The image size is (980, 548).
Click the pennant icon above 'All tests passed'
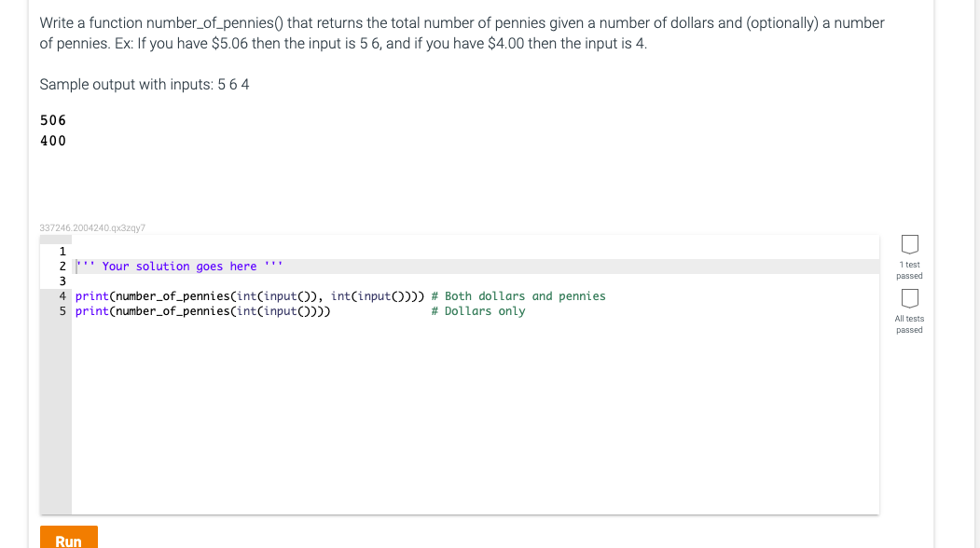click(x=909, y=298)
